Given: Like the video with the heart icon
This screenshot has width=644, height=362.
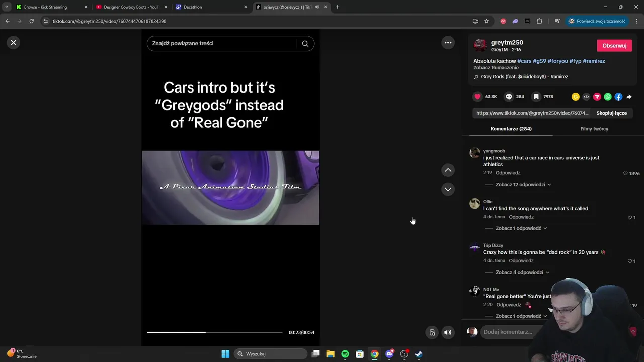Looking at the screenshot, I should point(477,97).
